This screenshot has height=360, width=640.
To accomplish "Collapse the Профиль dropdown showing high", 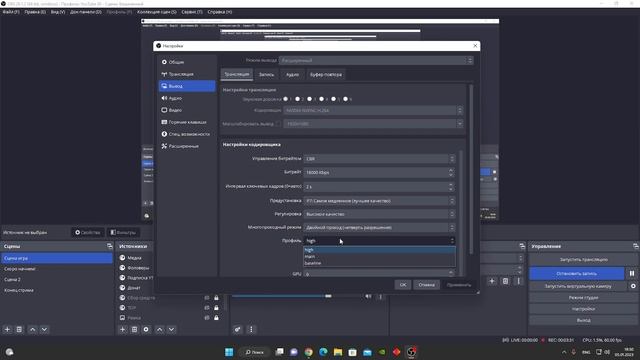I will 379,241.
